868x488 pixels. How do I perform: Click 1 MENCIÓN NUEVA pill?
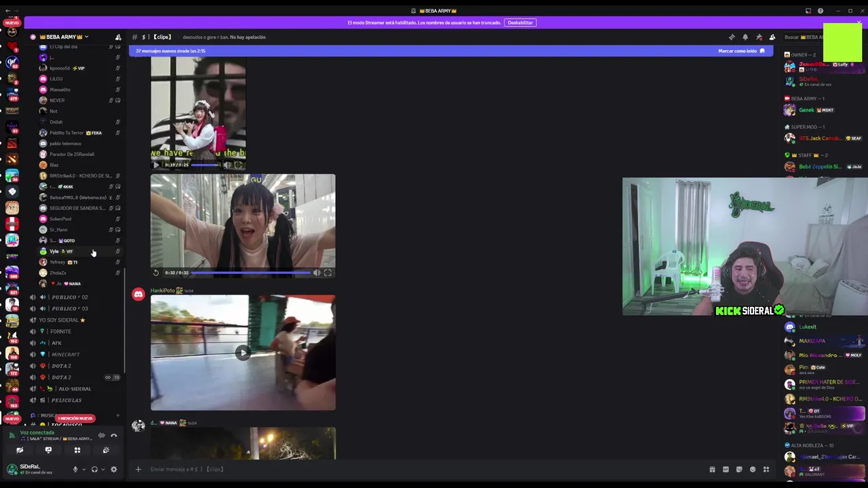click(75, 419)
